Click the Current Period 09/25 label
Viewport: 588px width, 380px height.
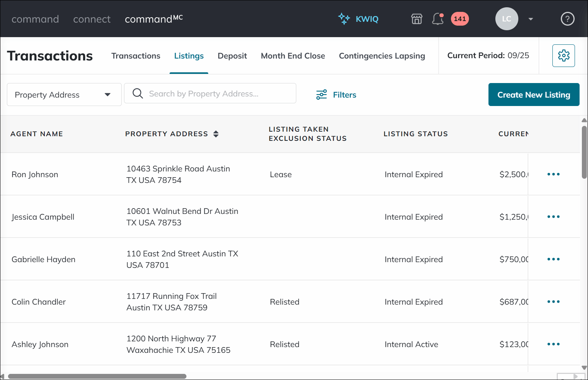(x=488, y=55)
